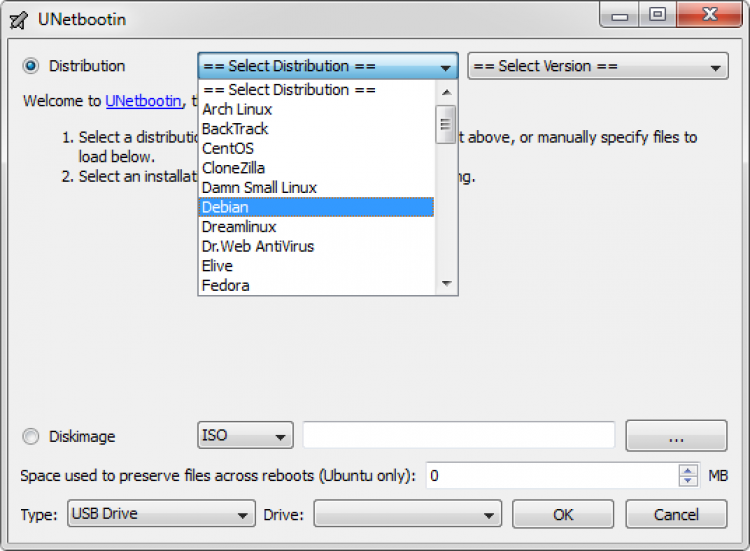Follow the UNetbootin hyperlink

(143, 101)
